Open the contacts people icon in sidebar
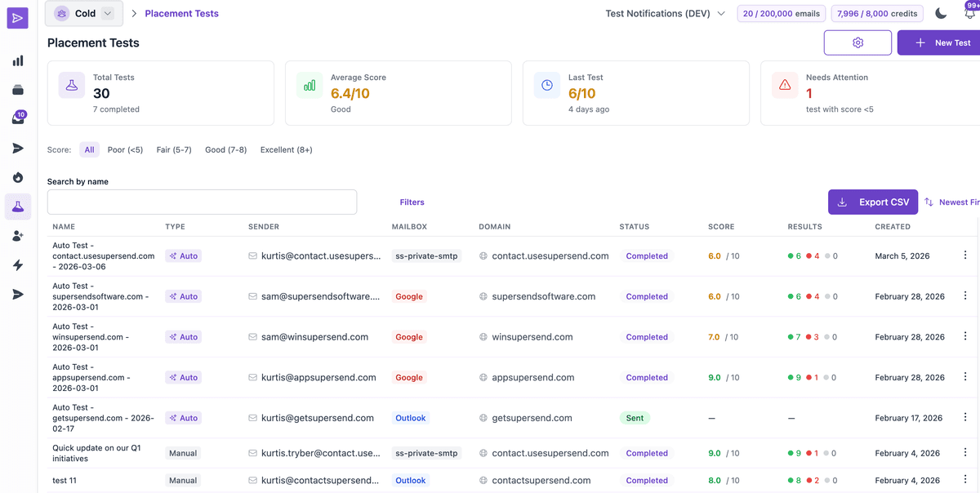Image resolution: width=980 pixels, height=493 pixels. click(x=18, y=236)
